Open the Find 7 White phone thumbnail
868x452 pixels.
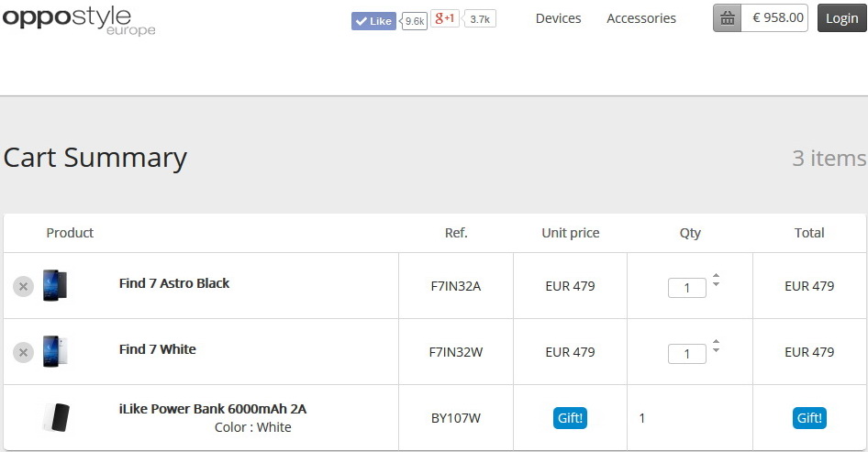(55, 351)
